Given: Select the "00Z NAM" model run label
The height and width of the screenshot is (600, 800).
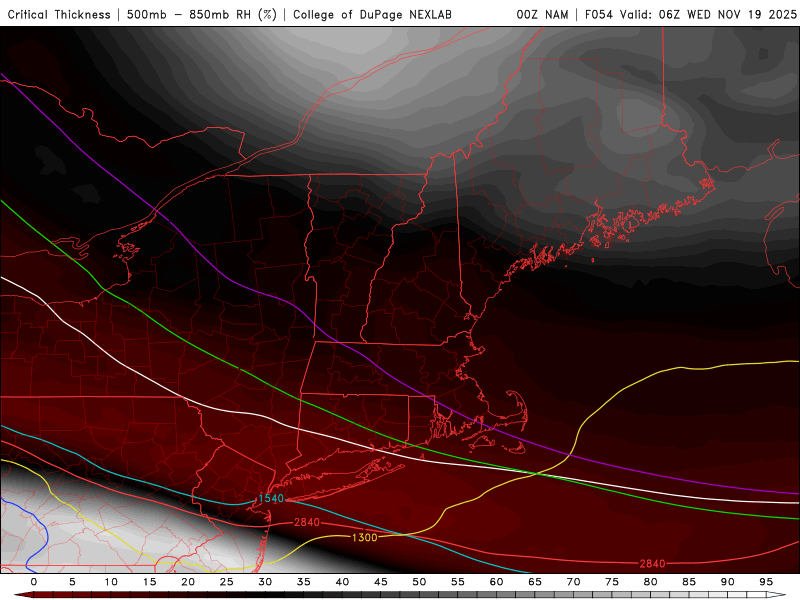Looking at the screenshot, I should click(x=542, y=15).
